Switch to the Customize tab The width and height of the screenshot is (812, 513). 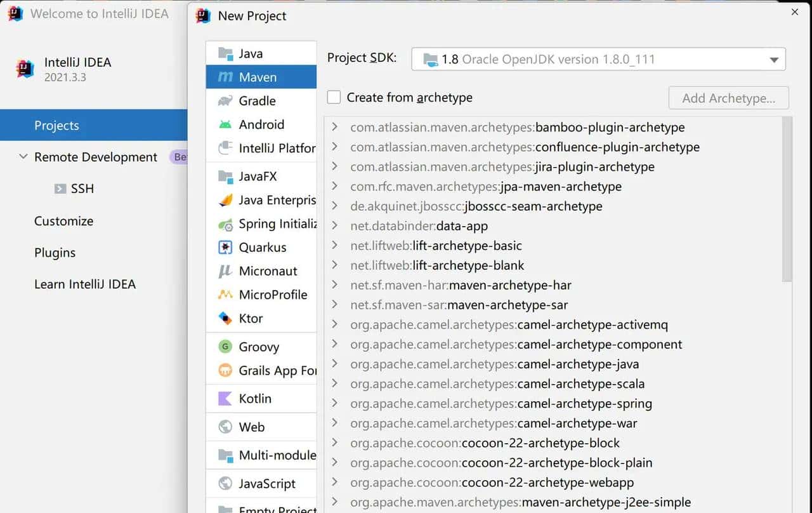click(63, 221)
